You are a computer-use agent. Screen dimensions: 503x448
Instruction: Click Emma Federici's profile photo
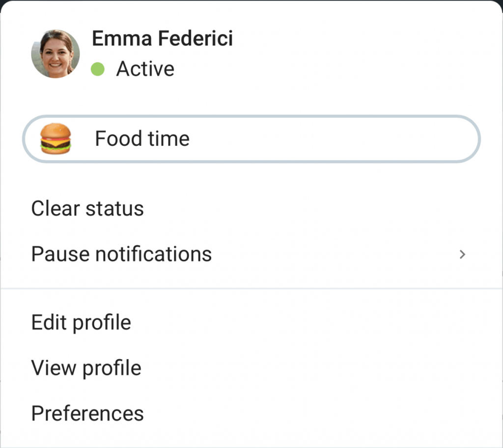click(x=56, y=54)
